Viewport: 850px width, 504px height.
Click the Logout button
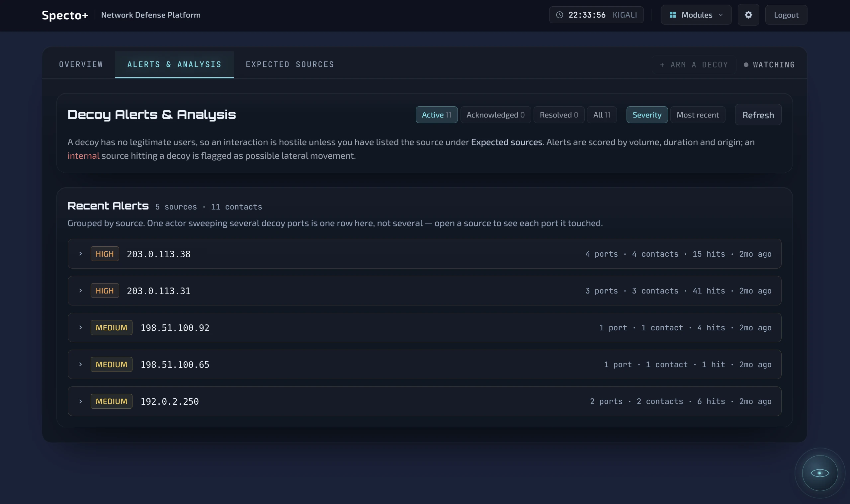pyautogui.click(x=786, y=15)
